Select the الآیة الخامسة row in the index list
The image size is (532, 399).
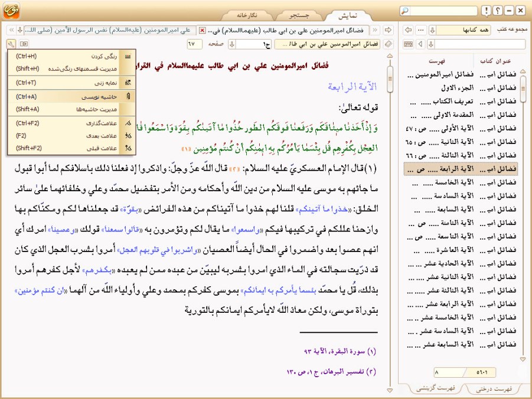[x=461, y=182]
